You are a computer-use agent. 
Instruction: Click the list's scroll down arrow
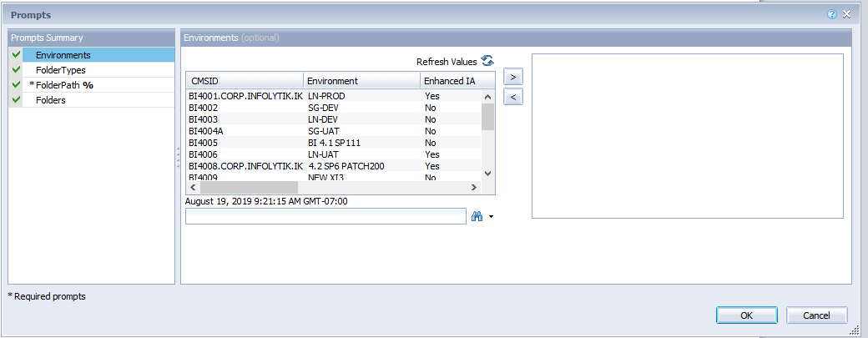pos(487,174)
